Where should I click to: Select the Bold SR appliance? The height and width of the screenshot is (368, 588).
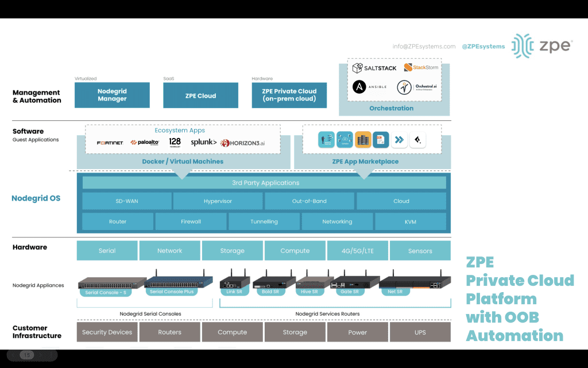pos(274,283)
